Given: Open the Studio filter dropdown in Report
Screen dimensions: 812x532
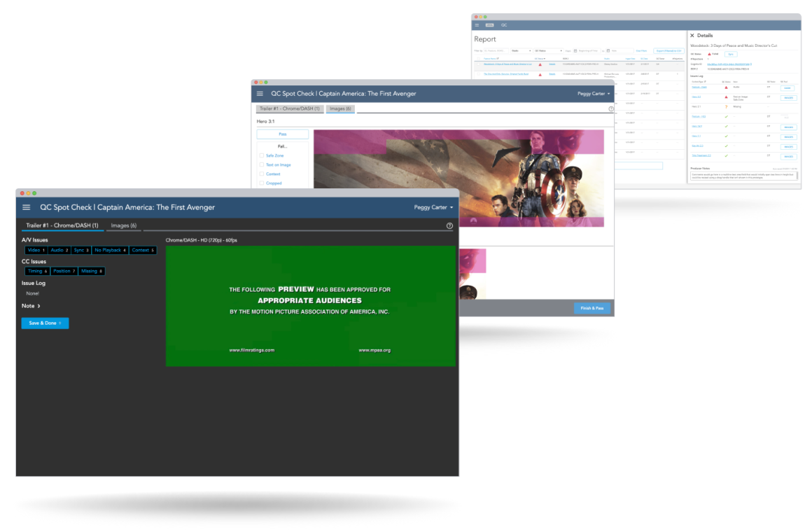Looking at the screenshot, I should point(521,51).
